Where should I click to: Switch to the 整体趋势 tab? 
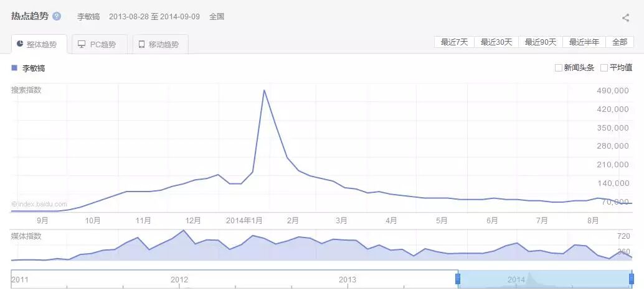pos(39,44)
